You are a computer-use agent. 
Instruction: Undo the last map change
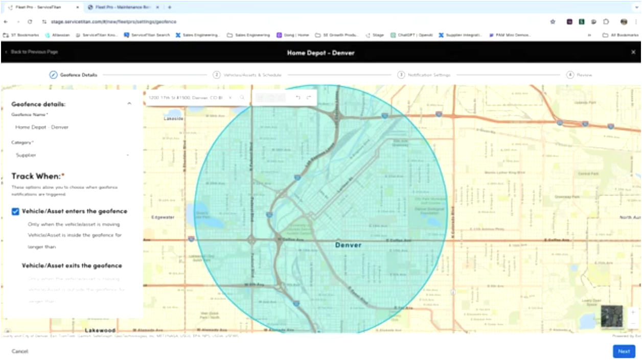[298, 97]
